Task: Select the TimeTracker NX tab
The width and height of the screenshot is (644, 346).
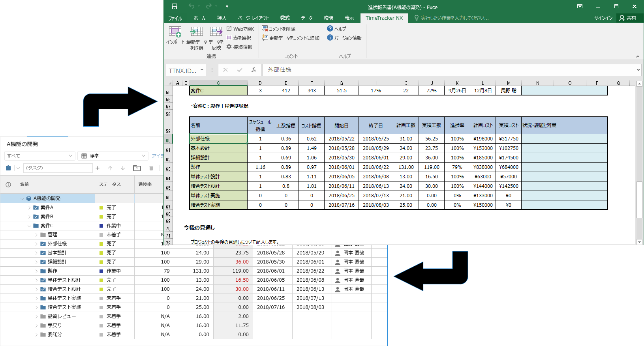Action: tap(384, 18)
